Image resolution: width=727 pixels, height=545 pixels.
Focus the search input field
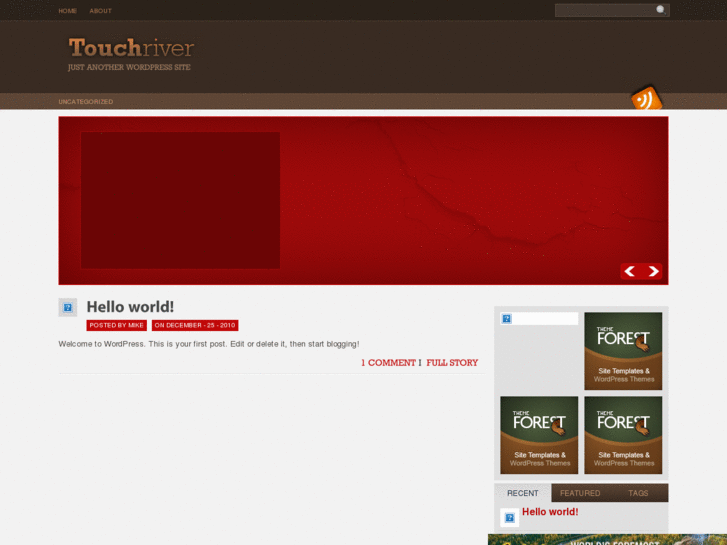point(605,10)
